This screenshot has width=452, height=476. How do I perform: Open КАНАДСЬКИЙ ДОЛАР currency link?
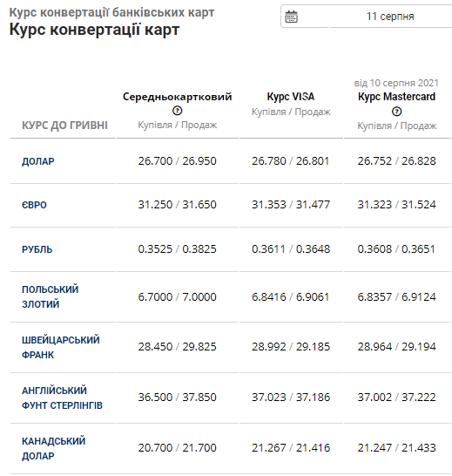pyautogui.click(x=53, y=448)
